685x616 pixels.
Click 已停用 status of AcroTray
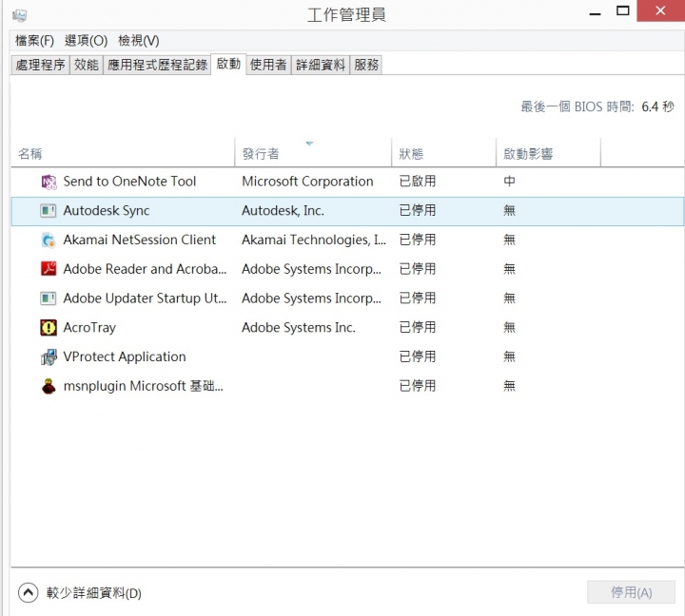[x=418, y=327]
